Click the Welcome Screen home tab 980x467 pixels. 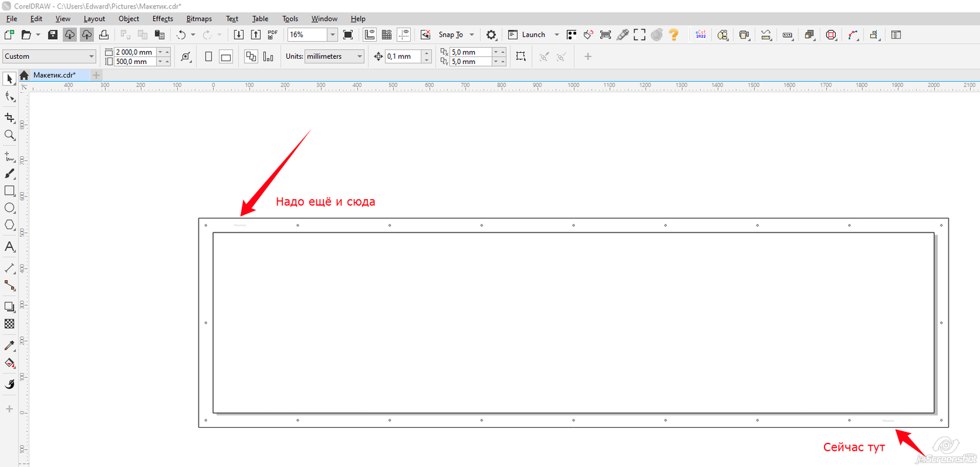pyautogui.click(x=24, y=75)
